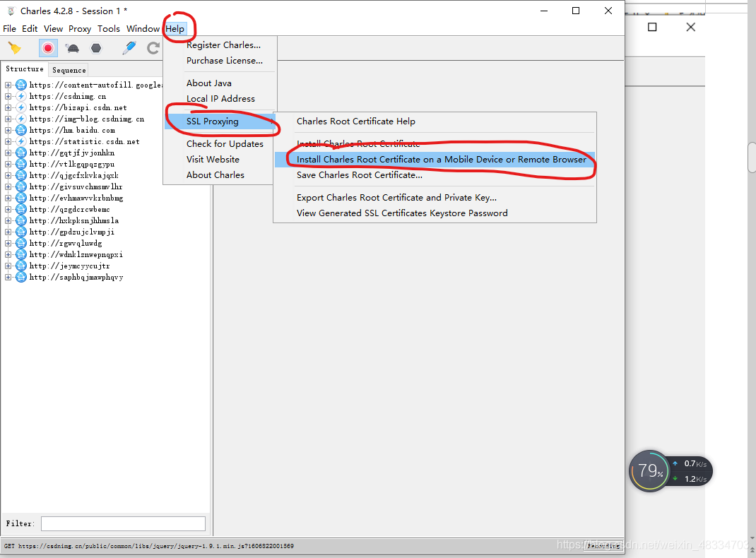Select About Charles menu item

point(215,174)
